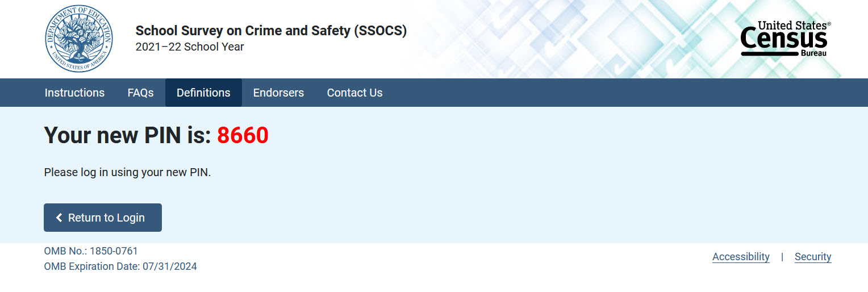Click the left chevron icon in Return to Login
The height and width of the screenshot is (292, 868).
click(59, 218)
